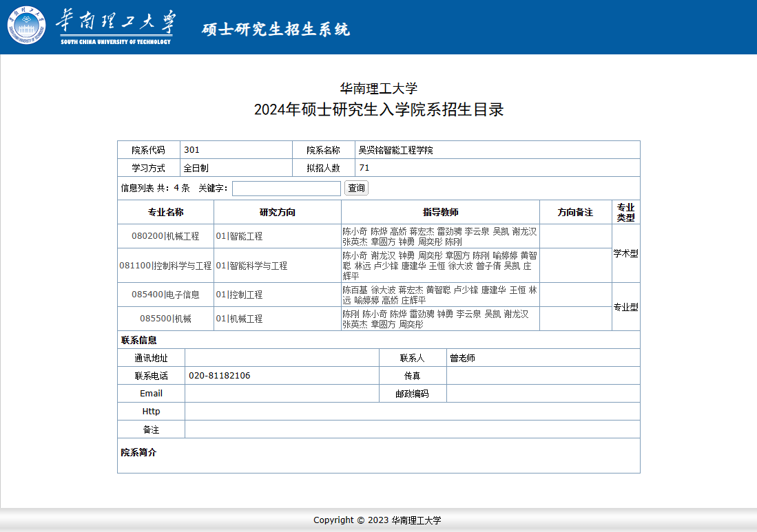Image resolution: width=757 pixels, height=532 pixels.
Task: Click the 关键字 search input field
Action: (287, 188)
